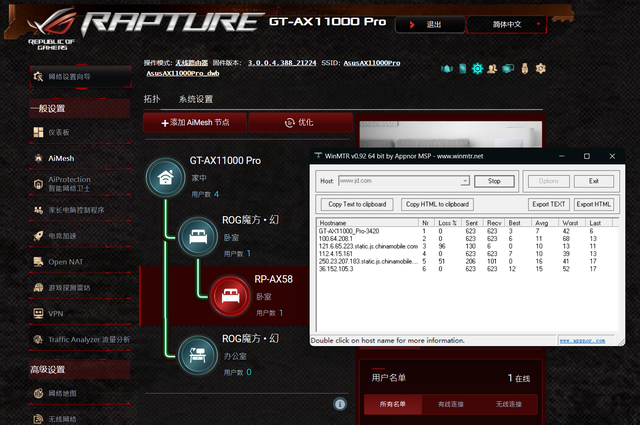Stop the WinMTR trace
This screenshot has height=425, width=640.
pyautogui.click(x=494, y=181)
